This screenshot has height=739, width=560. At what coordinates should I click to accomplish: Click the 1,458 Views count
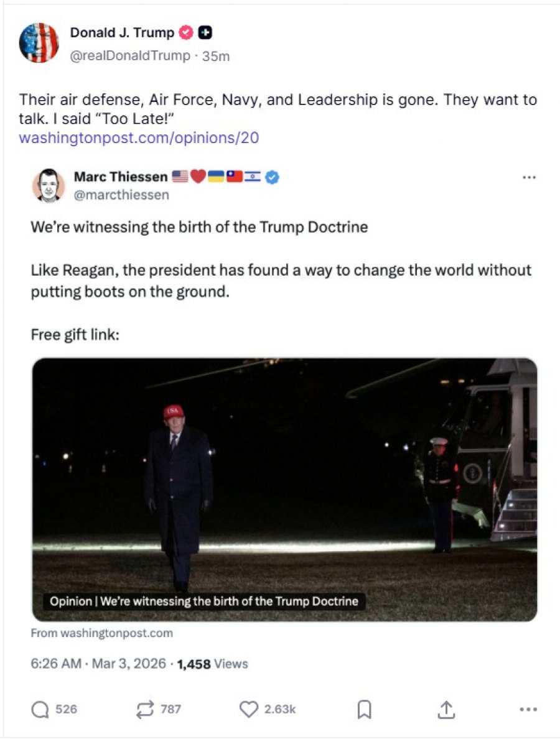pyautogui.click(x=213, y=664)
